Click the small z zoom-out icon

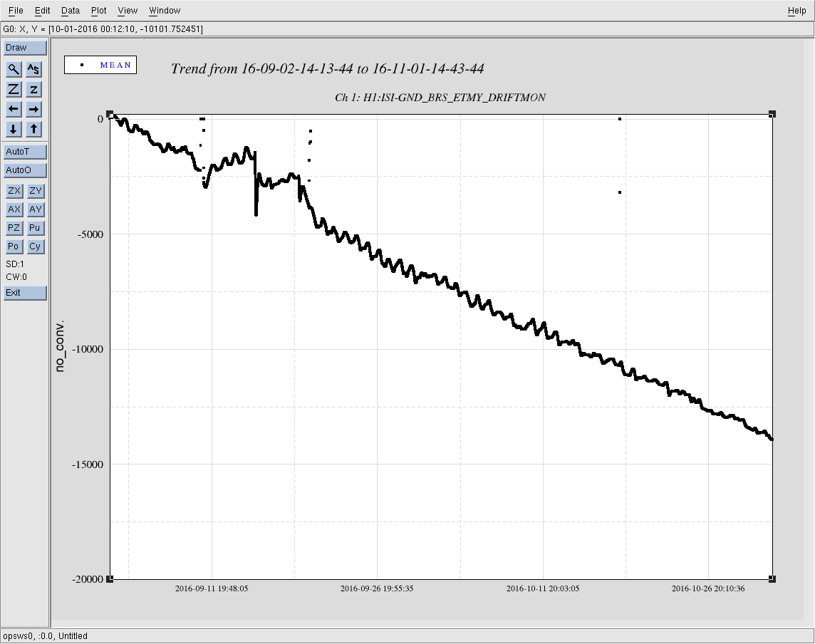[33, 89]
